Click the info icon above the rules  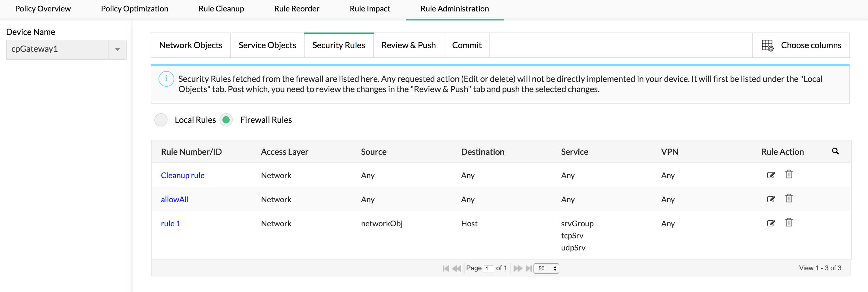click(x=166, y=79)
